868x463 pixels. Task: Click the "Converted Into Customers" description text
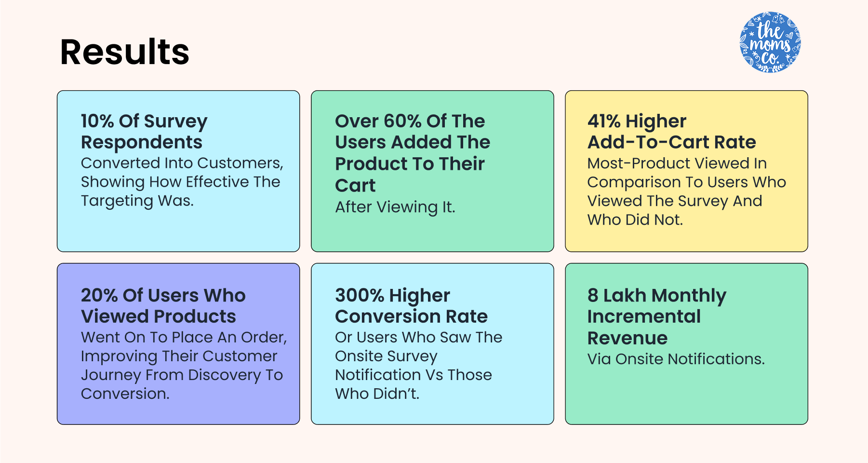[x=182, y=163]
